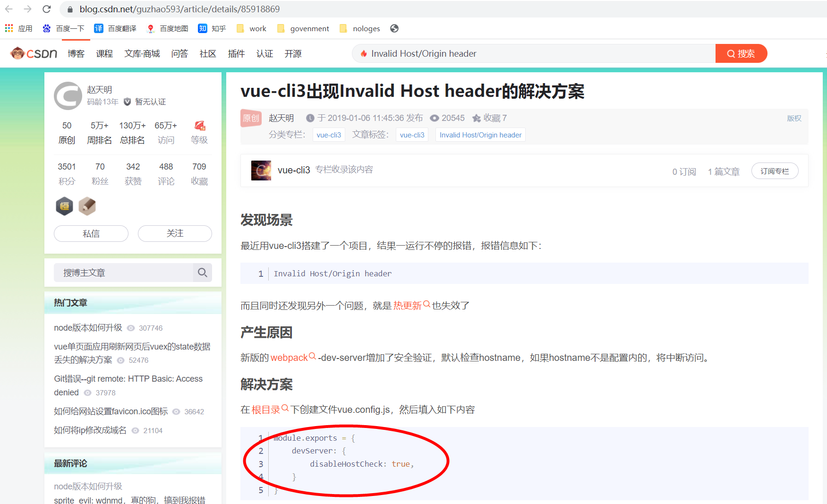The image size is (827, 504).
Task: Click the clock publish time icon
Action: pos(310,118)
